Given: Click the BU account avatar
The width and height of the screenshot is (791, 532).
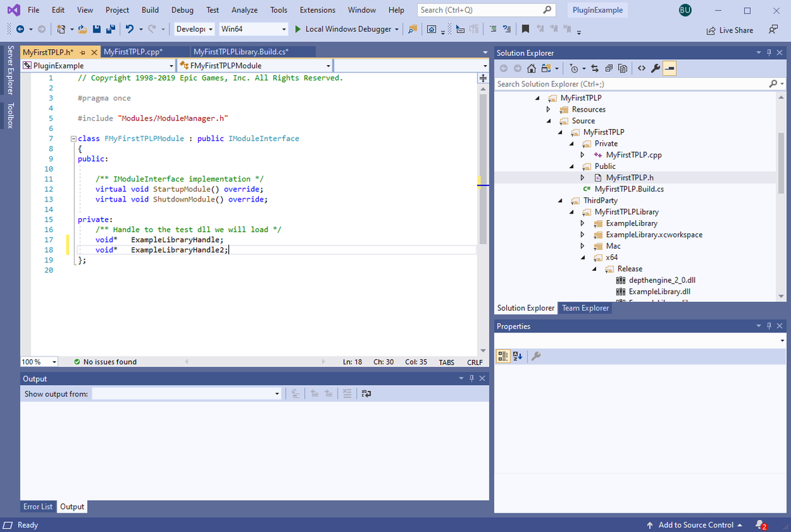Looking at the screenshot, I should tap(685, 10).
